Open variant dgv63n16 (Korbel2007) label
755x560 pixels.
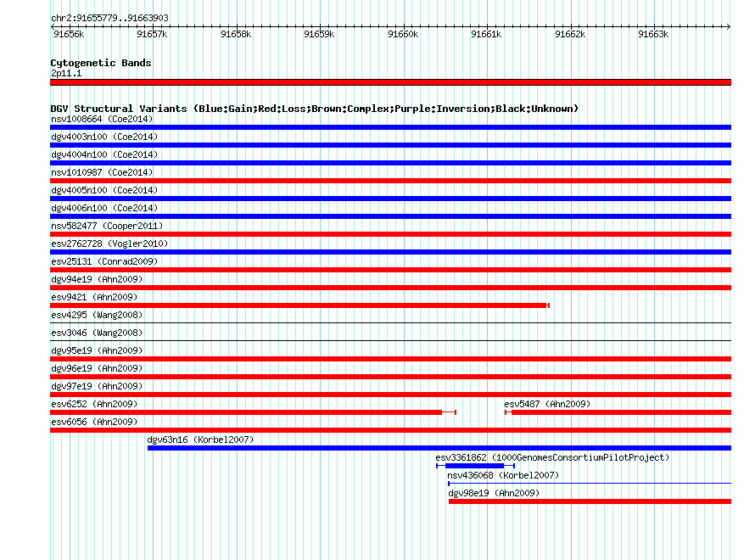(200, 440)
